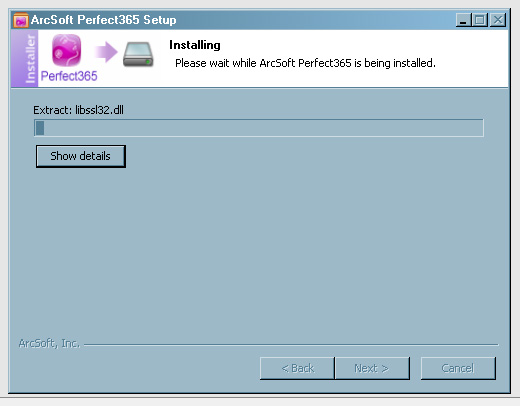This screenshot has width=520, height=406.
Task: Cancel the installation
Action: 458,368
